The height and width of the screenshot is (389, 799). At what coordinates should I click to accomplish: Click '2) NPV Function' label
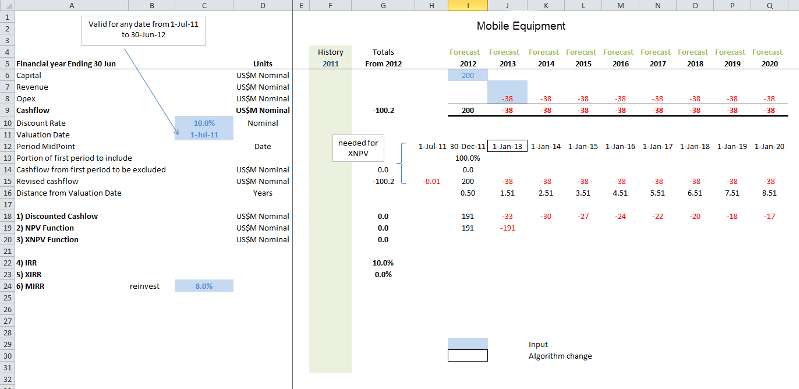(45, 228)
